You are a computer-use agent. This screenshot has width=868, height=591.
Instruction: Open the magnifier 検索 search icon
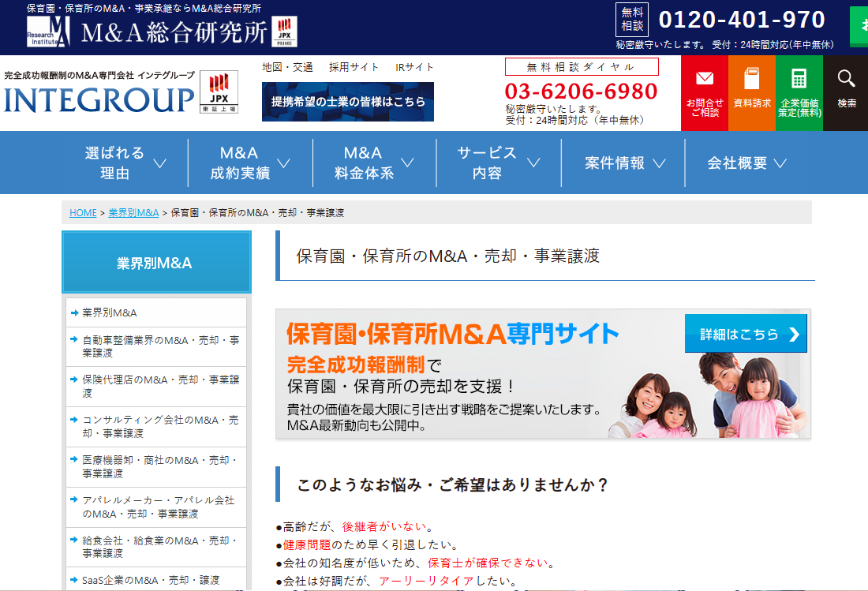(x=846, y=93)
